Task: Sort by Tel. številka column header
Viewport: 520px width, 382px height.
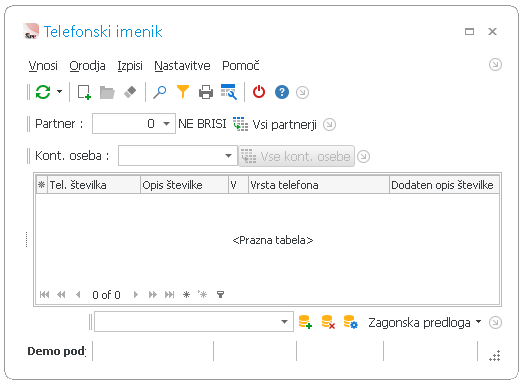Action: tap(94, 185)
